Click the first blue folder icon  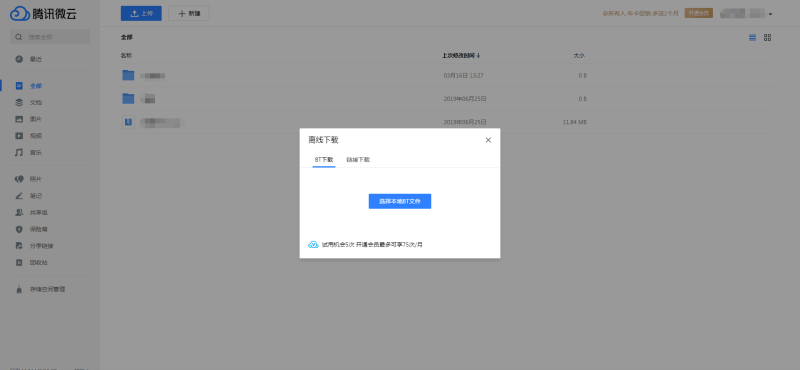128,76
